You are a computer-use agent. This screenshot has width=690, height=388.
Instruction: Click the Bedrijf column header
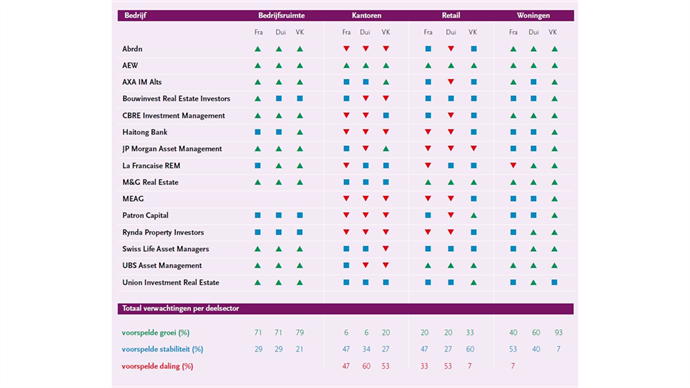point(135,15)
